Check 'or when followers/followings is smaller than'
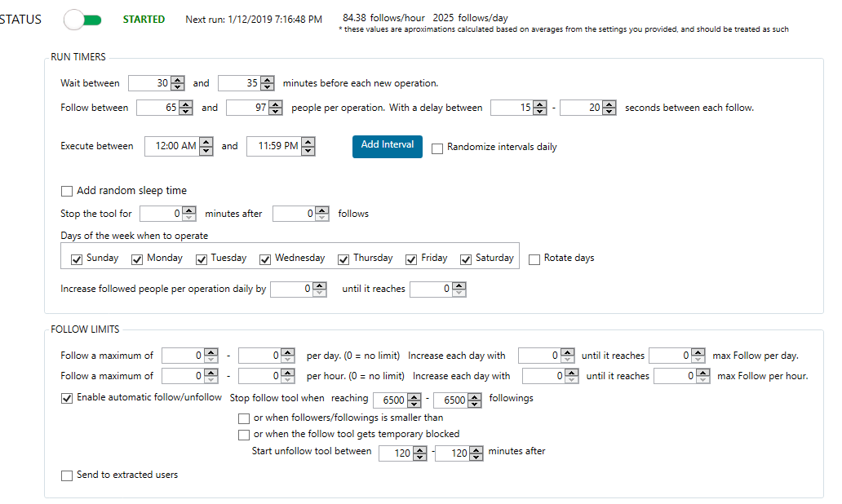 [x=244, y=418]
